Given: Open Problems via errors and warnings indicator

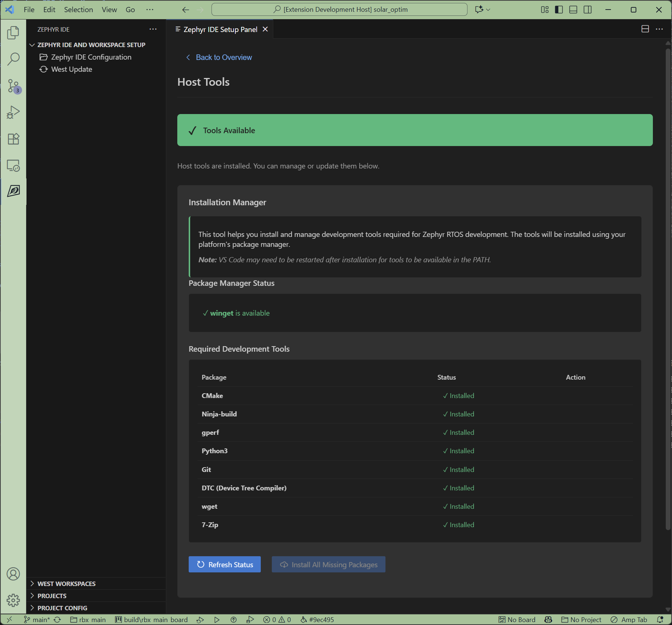Looking at the screenshot, I should pyautogui.click(x=277, y=619).
